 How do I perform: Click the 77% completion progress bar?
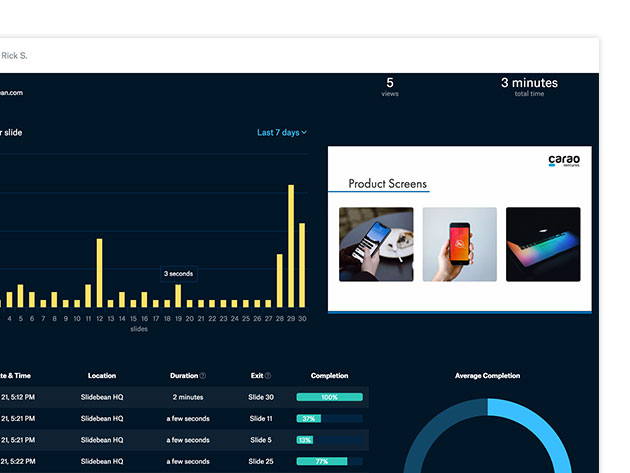pos(329,461)
